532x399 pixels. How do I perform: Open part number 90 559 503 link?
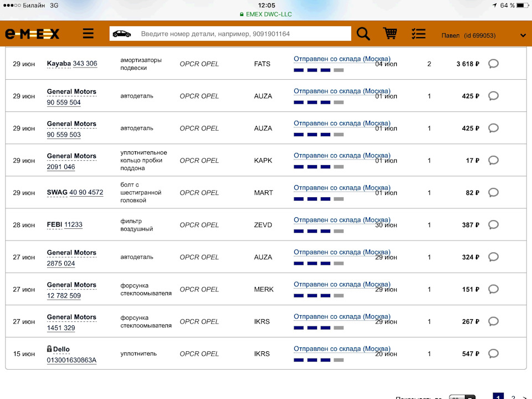[64, 135]
